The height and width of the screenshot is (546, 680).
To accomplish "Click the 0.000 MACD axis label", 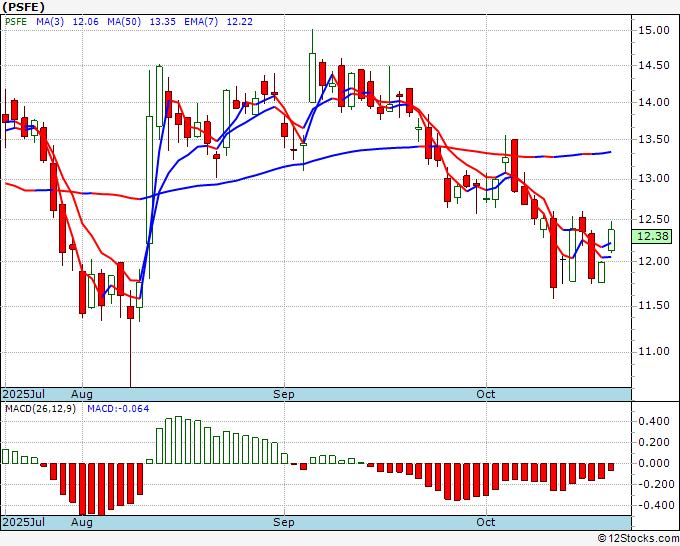I will click(654, 463).
